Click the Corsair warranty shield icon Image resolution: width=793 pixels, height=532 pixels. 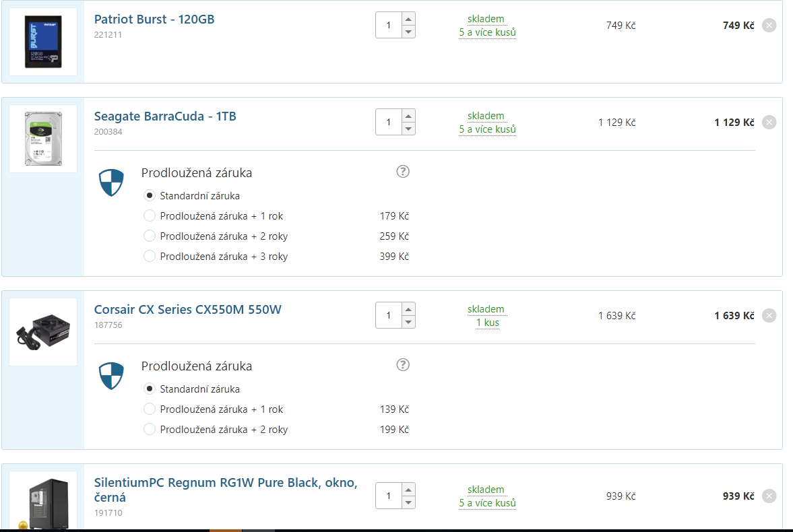click(111, 376)
